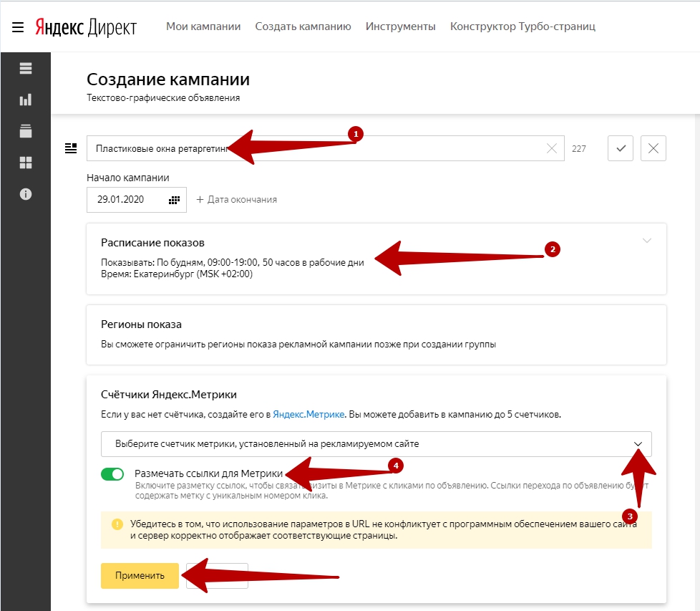Open Конструктор Турбо-страниц
Viewport: 700px width, 611px height.
pos(522,27)
